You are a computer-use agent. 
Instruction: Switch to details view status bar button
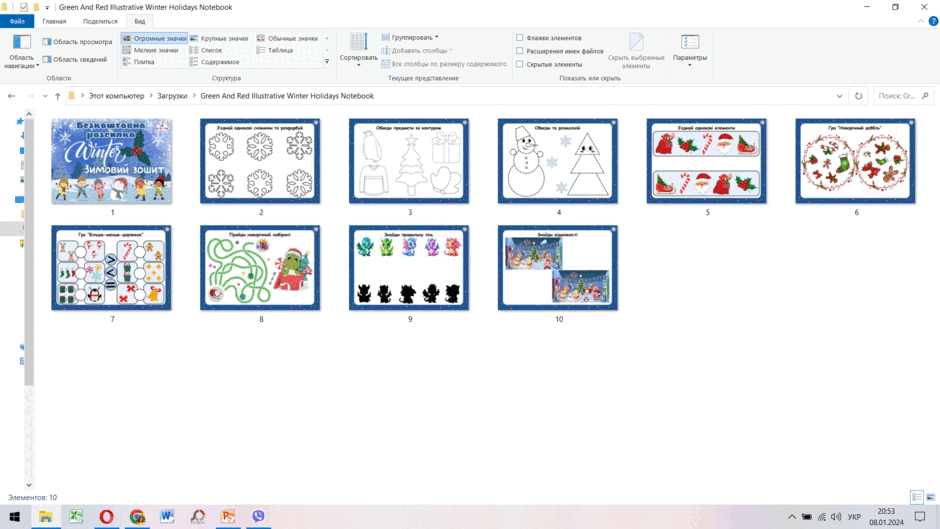pos(917,497)
